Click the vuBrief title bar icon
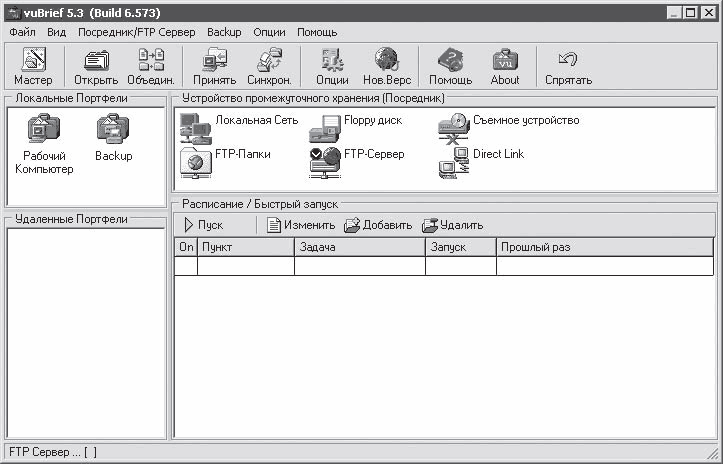This screenshot has width=723, height=464. pyautogui.click(x=14, y=12)
